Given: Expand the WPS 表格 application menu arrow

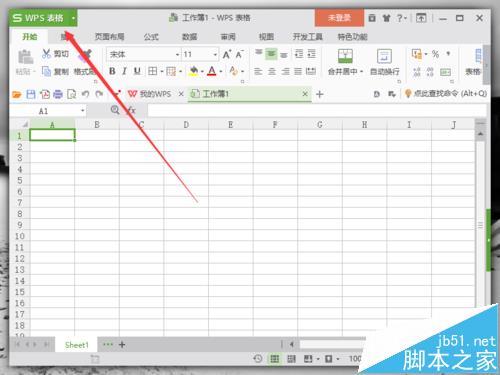Looking at the screenshot, I should 73,18.
